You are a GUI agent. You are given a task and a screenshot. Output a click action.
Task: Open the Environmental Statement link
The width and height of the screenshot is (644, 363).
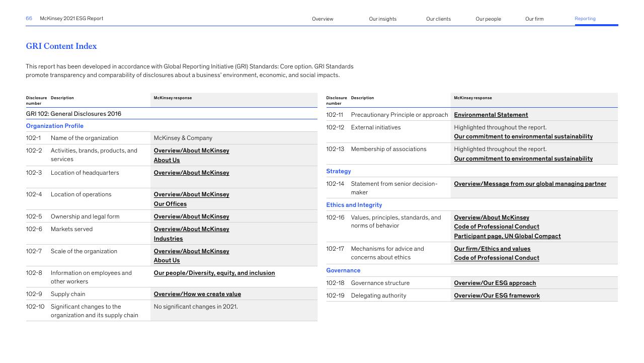point(491,115)
